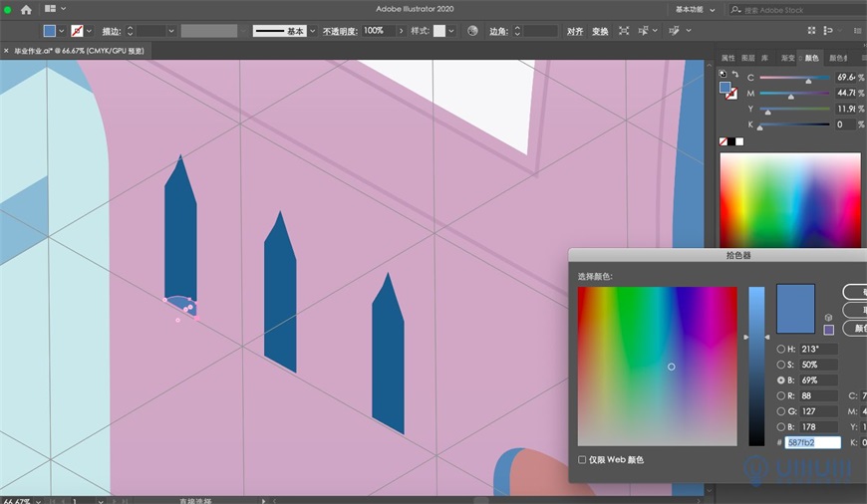The width and height of the screenshot is (867, 504).
Task: Adjust the stroke weight stepper arrows
Action: coord(130,31)
